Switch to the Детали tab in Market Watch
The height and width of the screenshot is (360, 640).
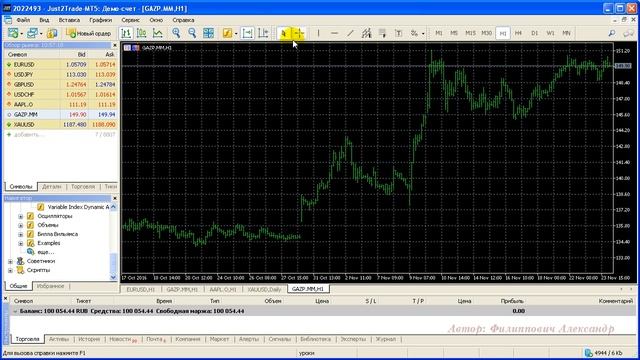52,187
